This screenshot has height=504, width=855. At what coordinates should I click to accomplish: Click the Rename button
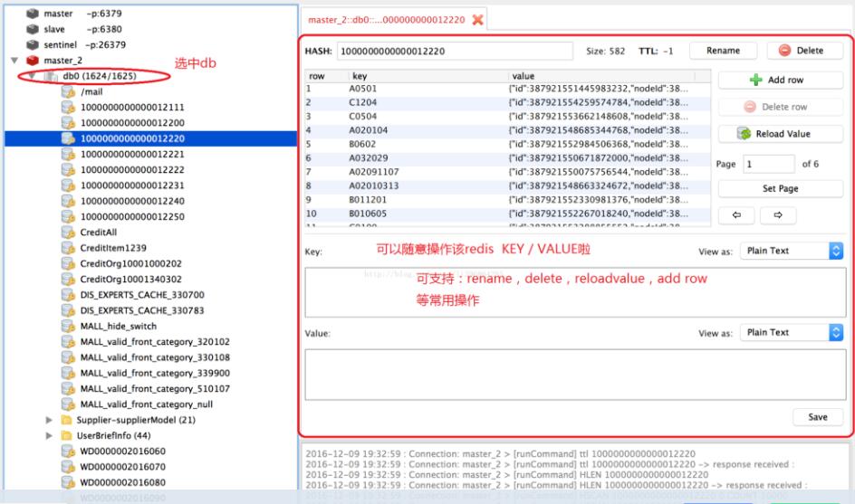[x=723, y=51]
